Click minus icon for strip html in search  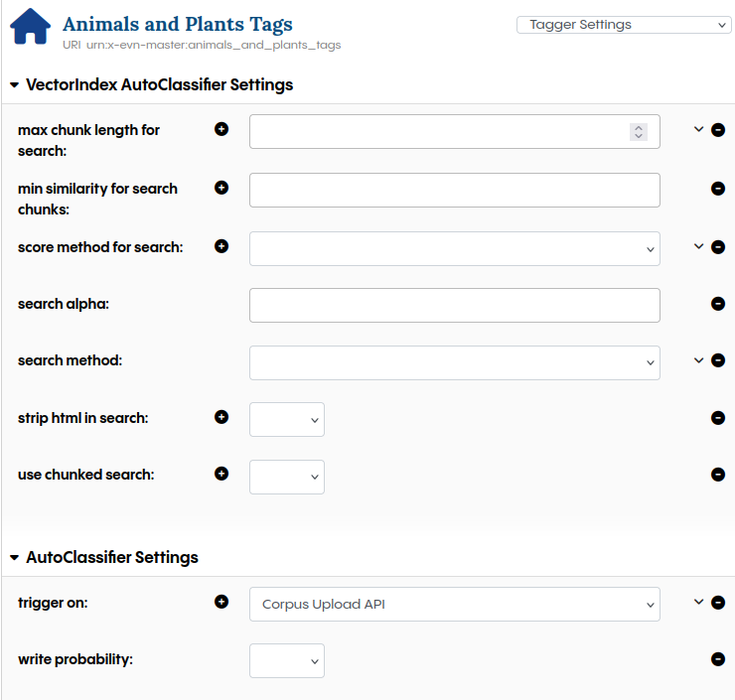coord(718,418)
